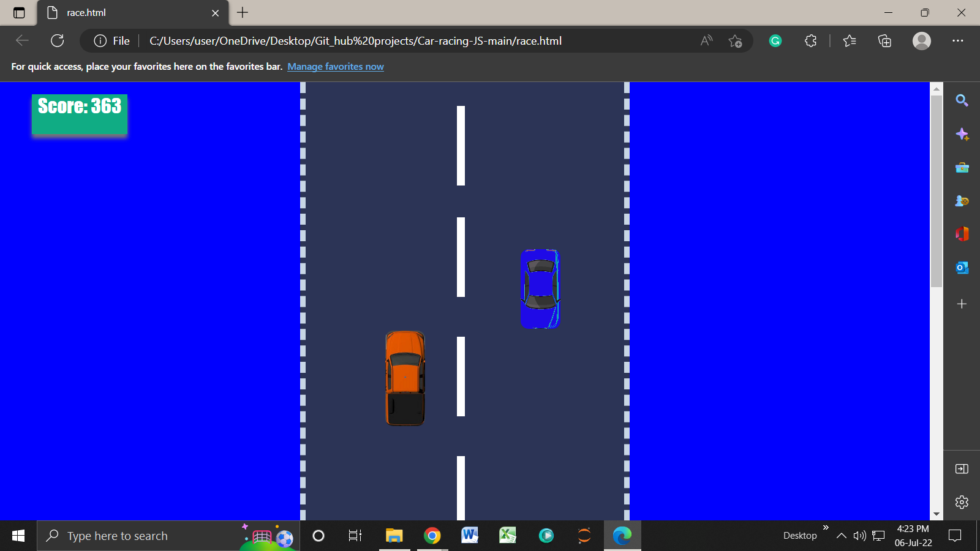This screenshot has width=980, height=551.
Task: Open Bing search in the sidebar
Action: 962,100
